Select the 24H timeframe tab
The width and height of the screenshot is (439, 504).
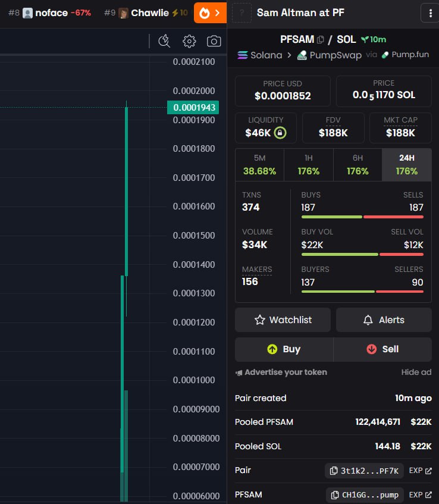pos(406,165)
